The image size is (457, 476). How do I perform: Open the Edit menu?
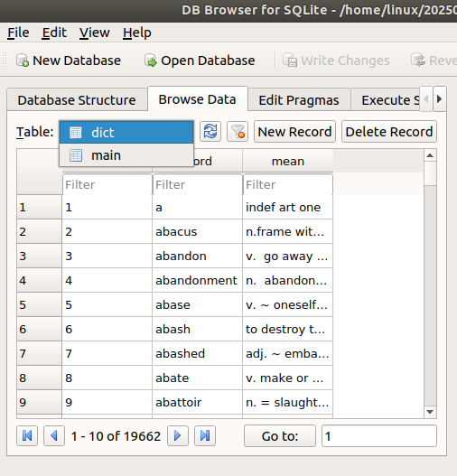click(54, 33)
